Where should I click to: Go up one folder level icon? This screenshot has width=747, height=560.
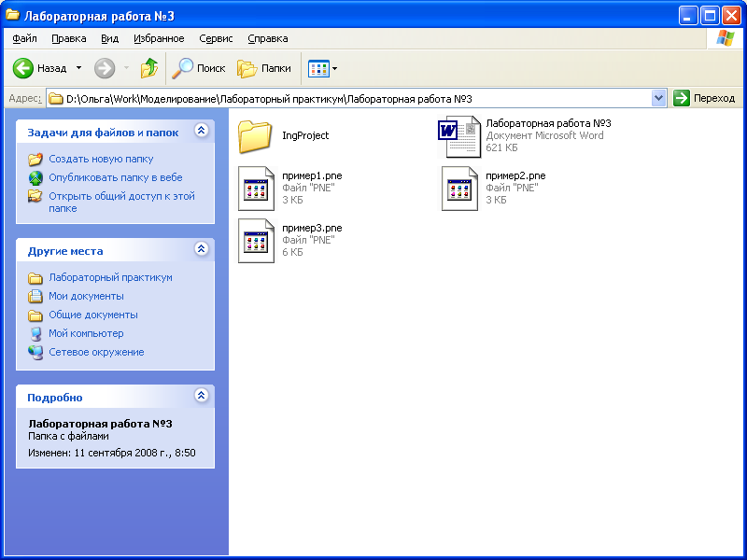[149, 68]
